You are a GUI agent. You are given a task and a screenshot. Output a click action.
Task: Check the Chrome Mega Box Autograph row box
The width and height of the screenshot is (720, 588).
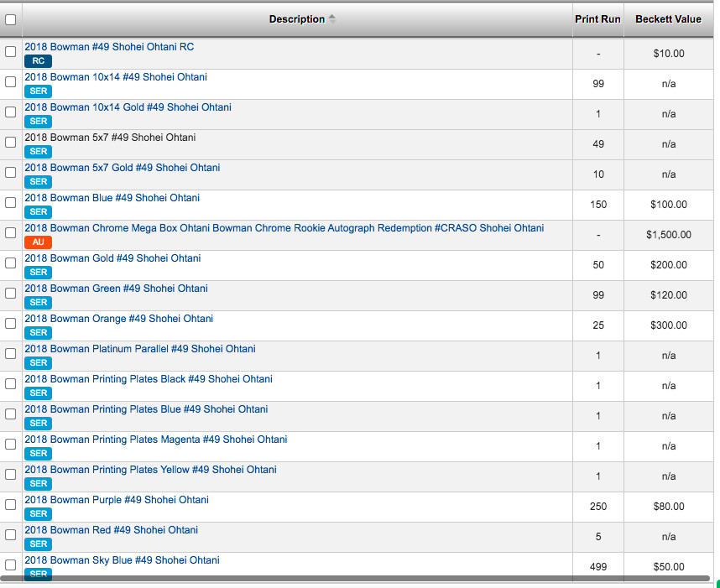pos(10,233)
